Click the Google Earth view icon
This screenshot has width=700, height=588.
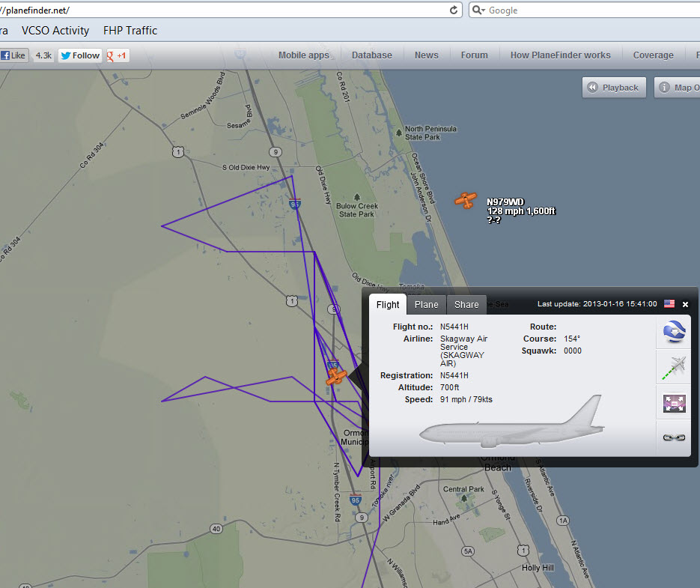[675, 332]
